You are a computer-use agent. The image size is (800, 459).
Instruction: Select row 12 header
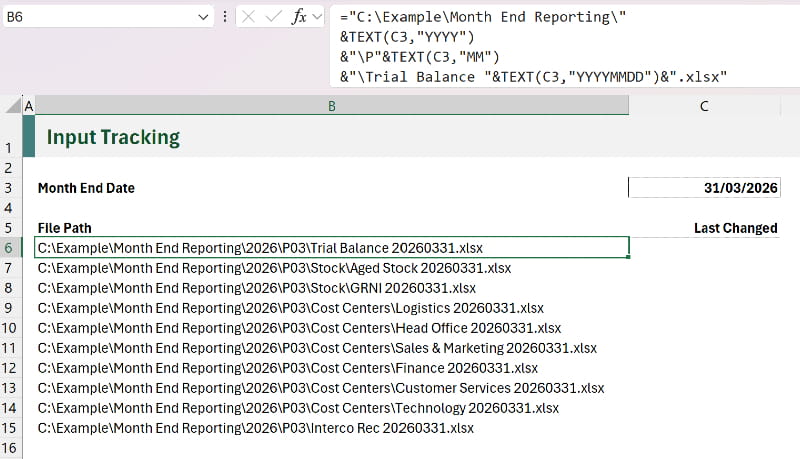(x=10, y=368)
